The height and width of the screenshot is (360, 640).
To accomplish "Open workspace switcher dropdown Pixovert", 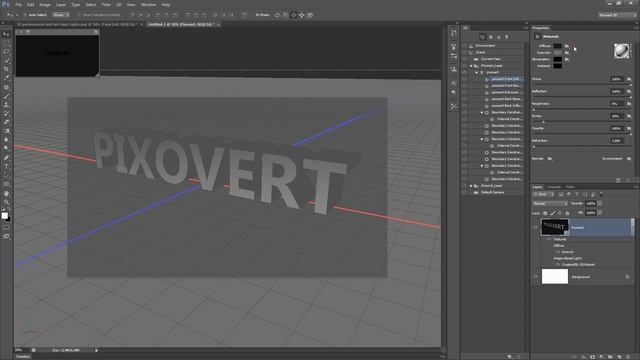I will (x=617, y=15).
